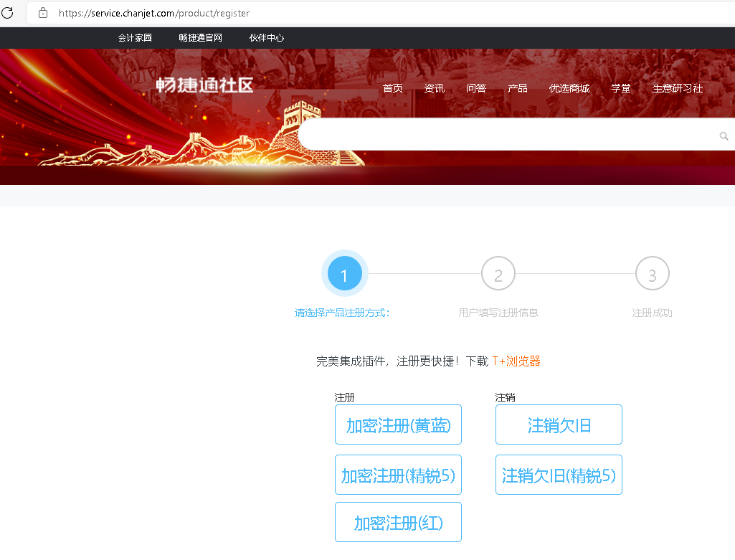Click the 用户填写注册信息 step label
Screen dimensions: 735x560
[x=498, y=313]
